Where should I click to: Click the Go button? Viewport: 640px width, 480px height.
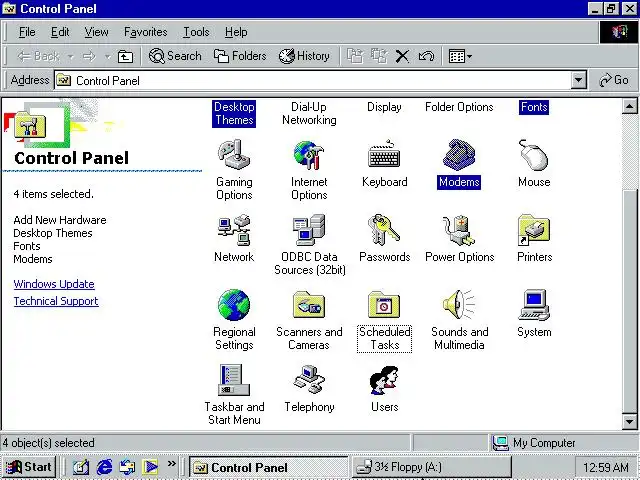pos(614,80)
